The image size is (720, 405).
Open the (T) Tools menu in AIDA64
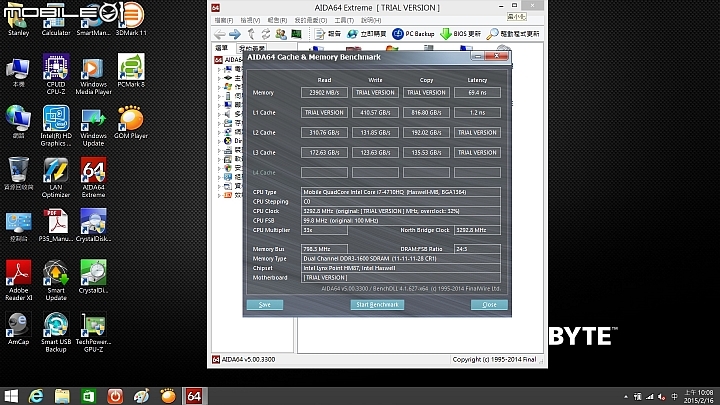tap(344, 20)
